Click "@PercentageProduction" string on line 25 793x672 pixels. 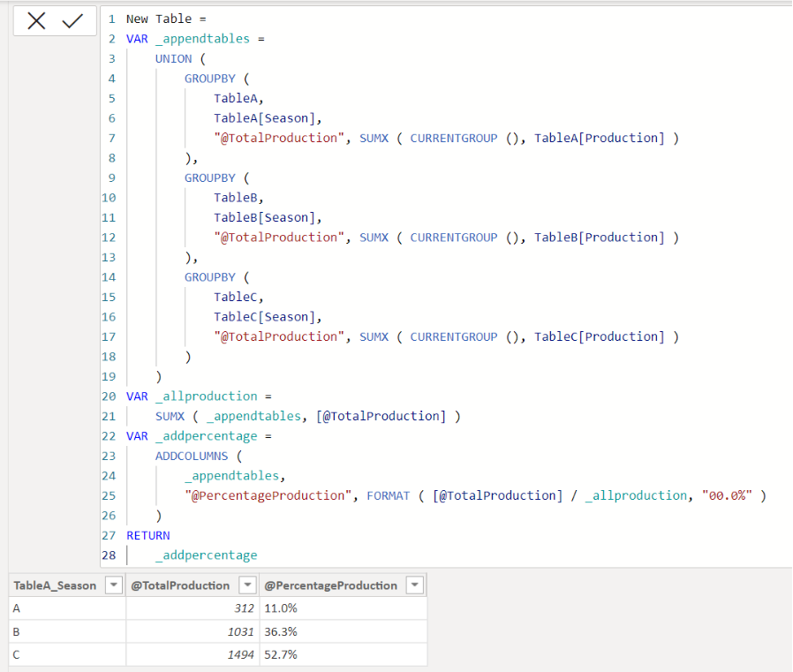coord(268,495)
